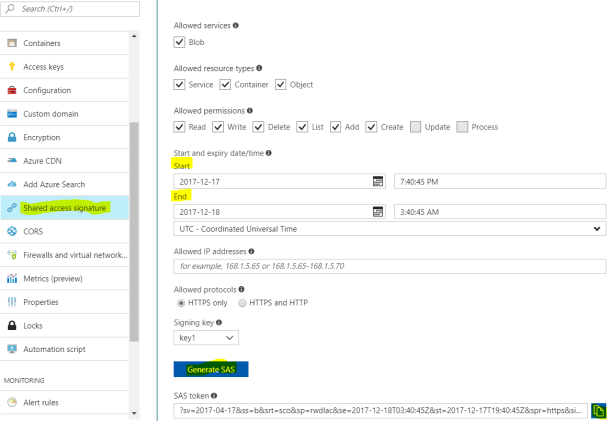Click the Metrics (preview) chart icon

click(12, 278)
